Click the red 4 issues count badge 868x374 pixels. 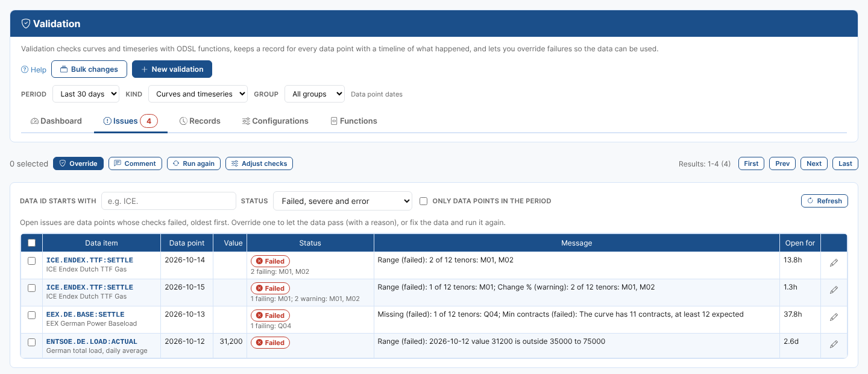click(x=149, y=121)
